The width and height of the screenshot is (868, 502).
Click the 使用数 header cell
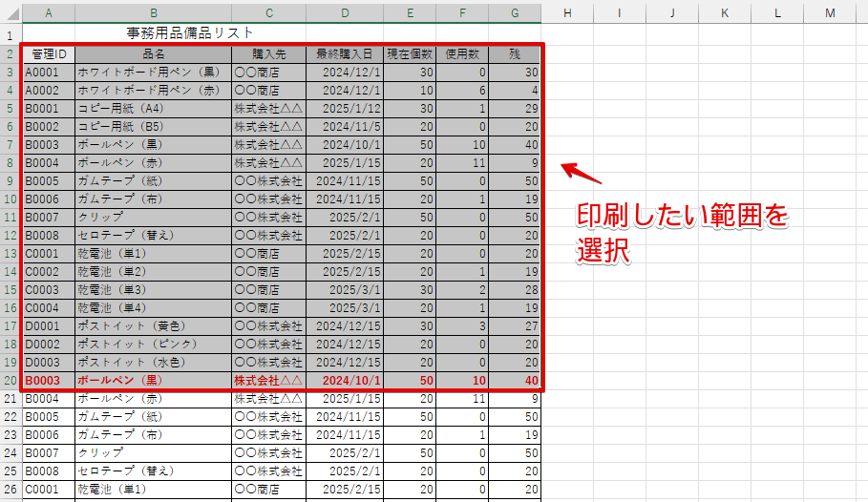[462, 54]
